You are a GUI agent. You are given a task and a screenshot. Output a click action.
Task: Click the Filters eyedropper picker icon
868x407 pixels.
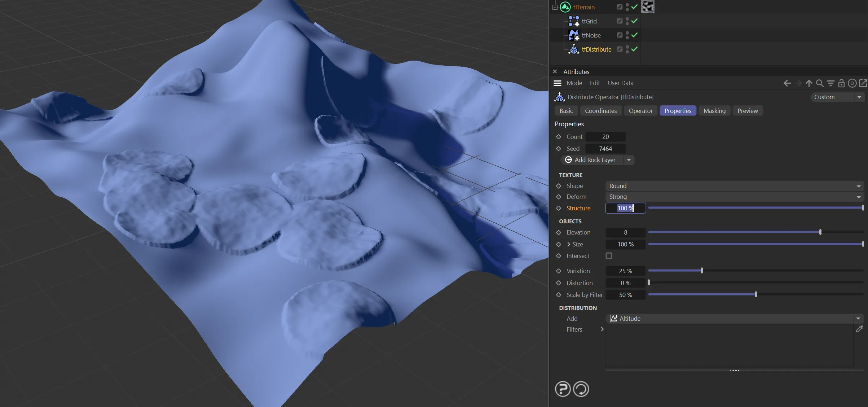(x=859, y=329)
